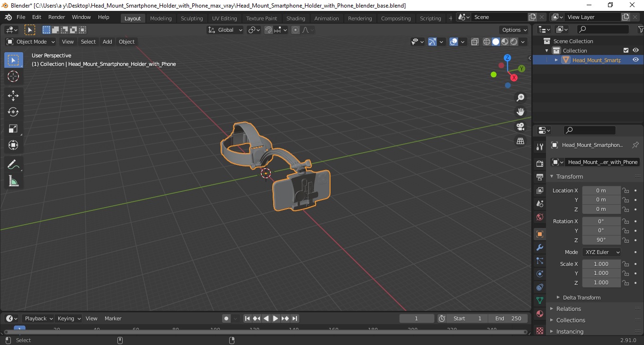The width and height of the screenshot is (644, 345).
Task: Click the timeline Play button
Action: (276, 318)
